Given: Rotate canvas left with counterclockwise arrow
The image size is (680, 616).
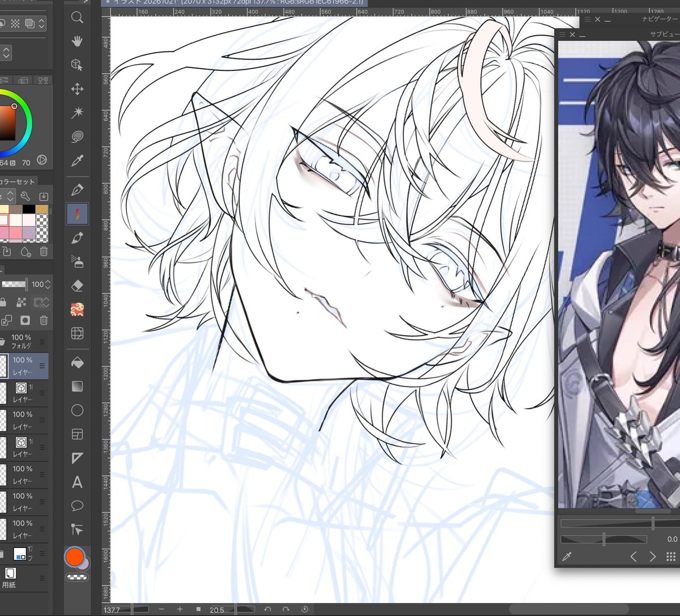Looking at the screenshot, I should [267, 609].
